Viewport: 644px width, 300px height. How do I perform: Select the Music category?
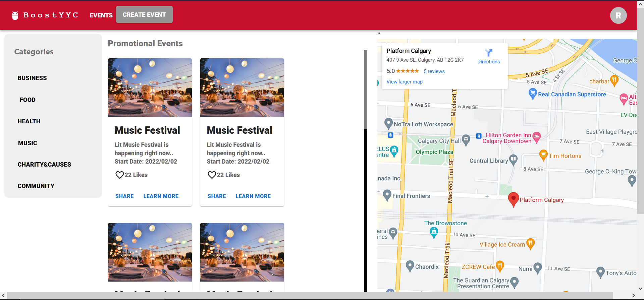click(x=28, y=143)
